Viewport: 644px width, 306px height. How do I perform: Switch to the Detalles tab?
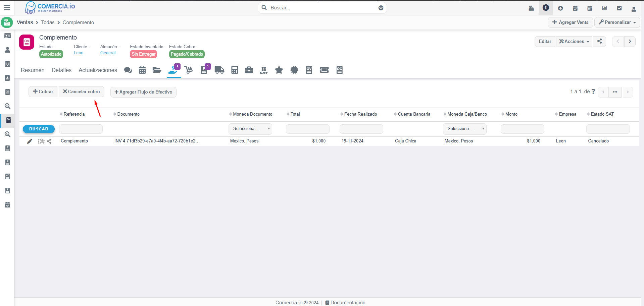point(61,70)
